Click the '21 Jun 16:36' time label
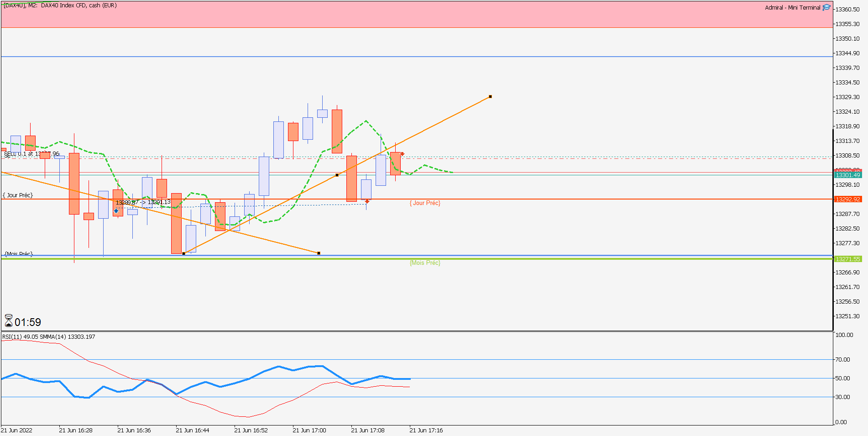The height and width of the screenshot is (436, 868). pyautogui.click(x=134, y=430)
